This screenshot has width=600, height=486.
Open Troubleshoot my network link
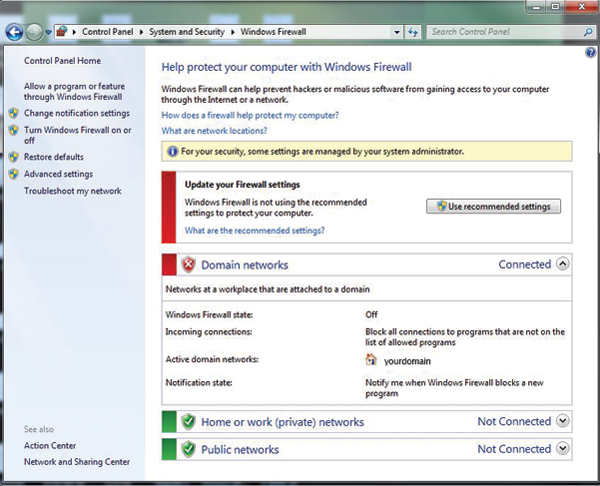click(x=73, y=191)
